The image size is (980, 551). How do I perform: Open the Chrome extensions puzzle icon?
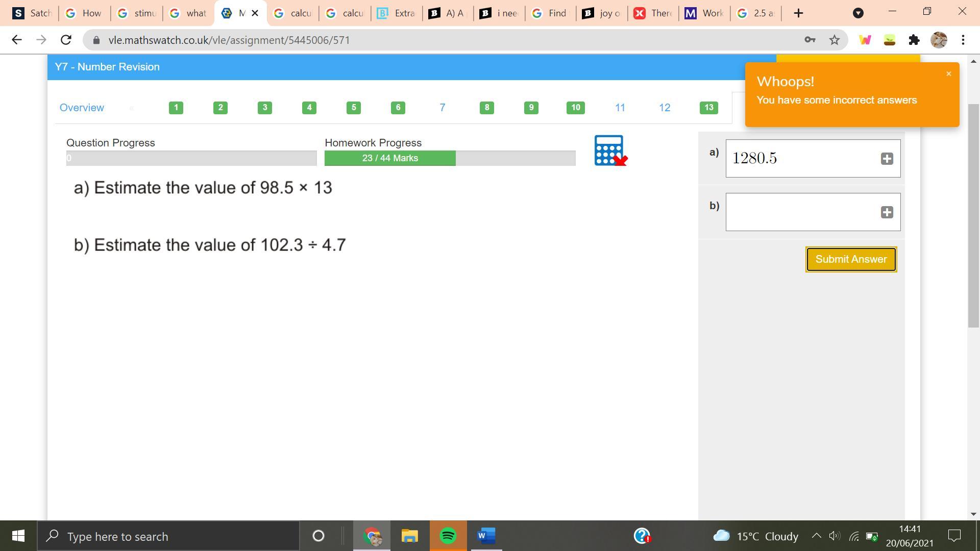tap(914, 40)
